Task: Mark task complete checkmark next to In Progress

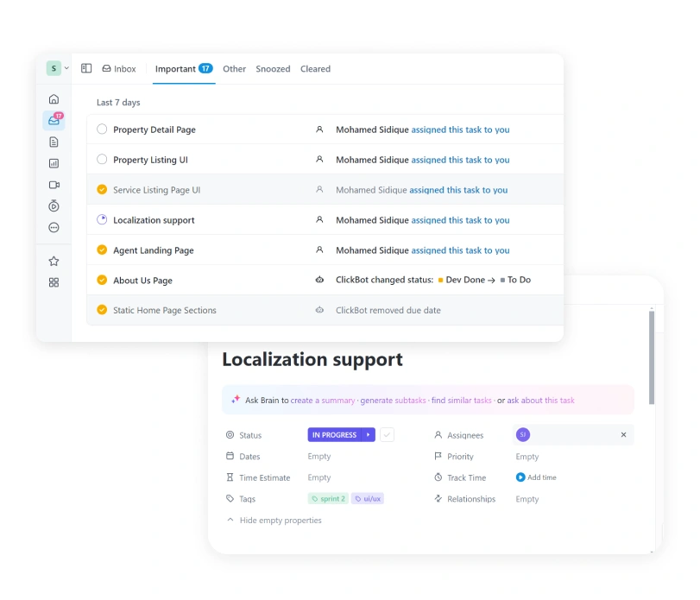Action: 387,435
